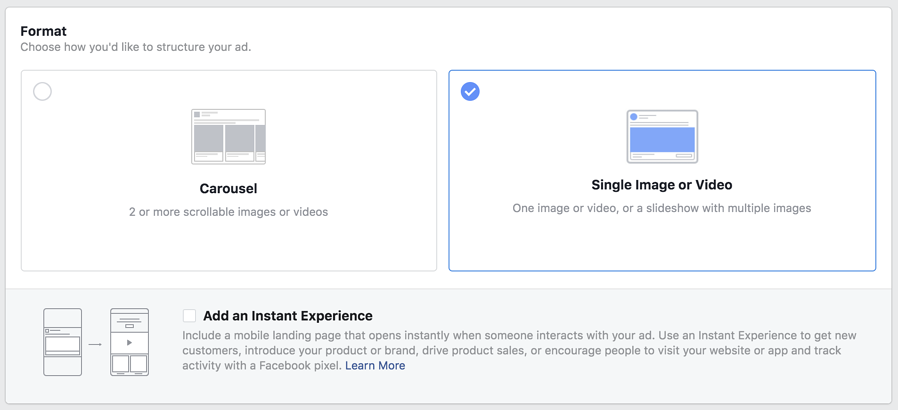
Task: Click the right phone landing page illustration
Action: click(129, 342)
